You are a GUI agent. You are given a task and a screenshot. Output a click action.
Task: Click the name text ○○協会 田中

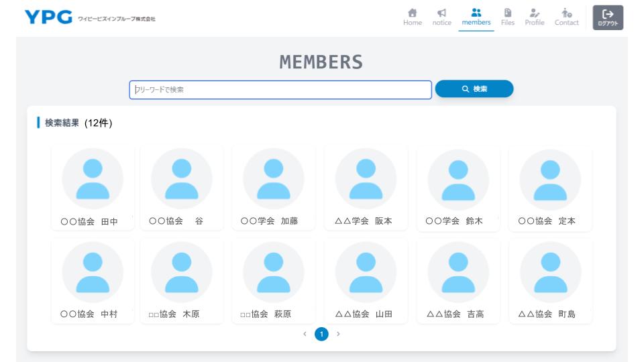click(x=89, y=222)
